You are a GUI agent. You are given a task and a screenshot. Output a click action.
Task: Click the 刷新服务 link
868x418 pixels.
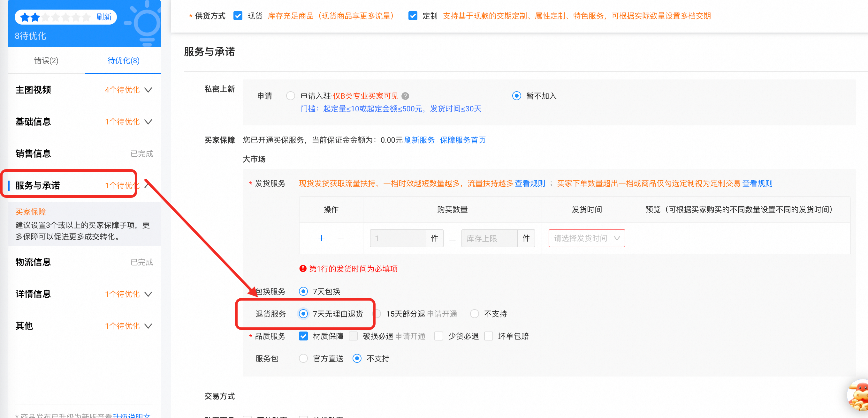(x=419, y=140)
